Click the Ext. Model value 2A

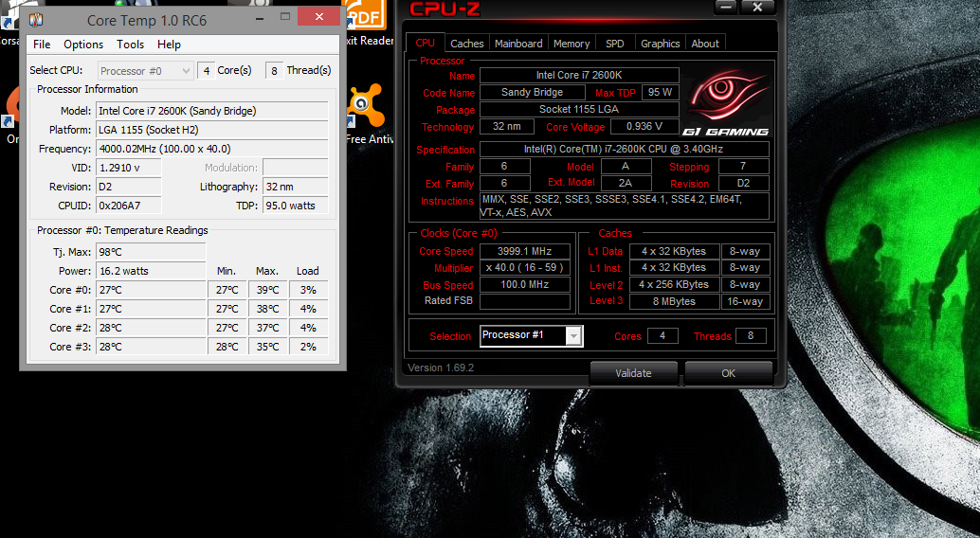pyautogui.click(x=626, y=183)
